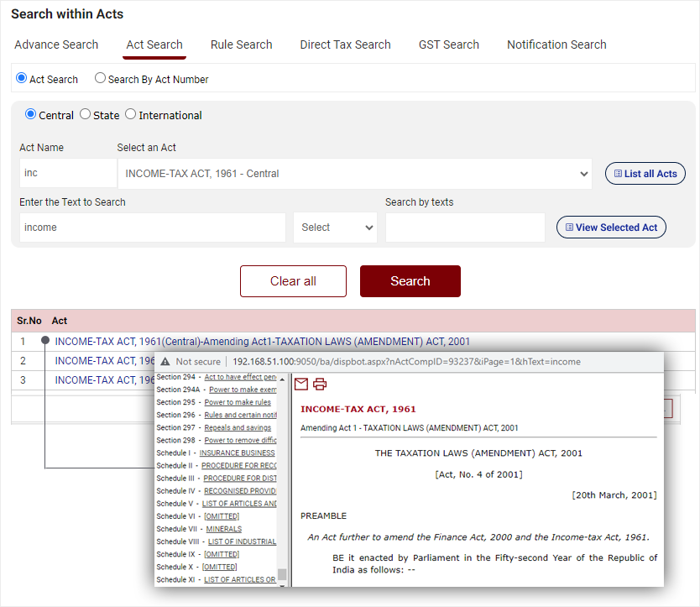Switch to the Advance Search tab
Viewport: 700px width, 607px height.
(x=56, y=44)
